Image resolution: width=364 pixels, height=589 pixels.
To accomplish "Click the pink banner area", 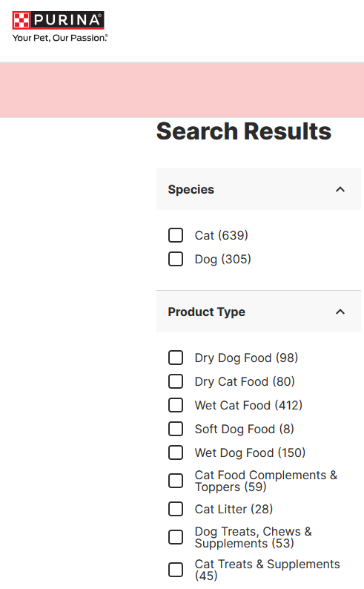I will pos(182,91).
